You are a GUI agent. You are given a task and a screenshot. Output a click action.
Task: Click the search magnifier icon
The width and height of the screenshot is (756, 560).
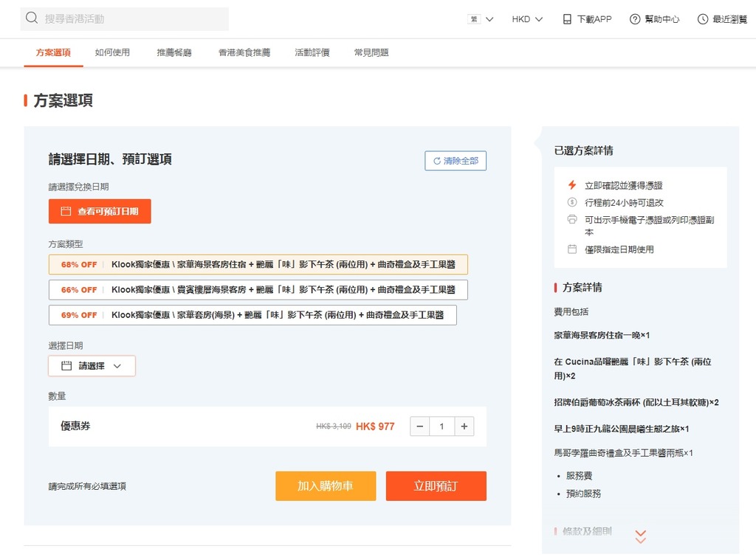click(x=31, y=18)
